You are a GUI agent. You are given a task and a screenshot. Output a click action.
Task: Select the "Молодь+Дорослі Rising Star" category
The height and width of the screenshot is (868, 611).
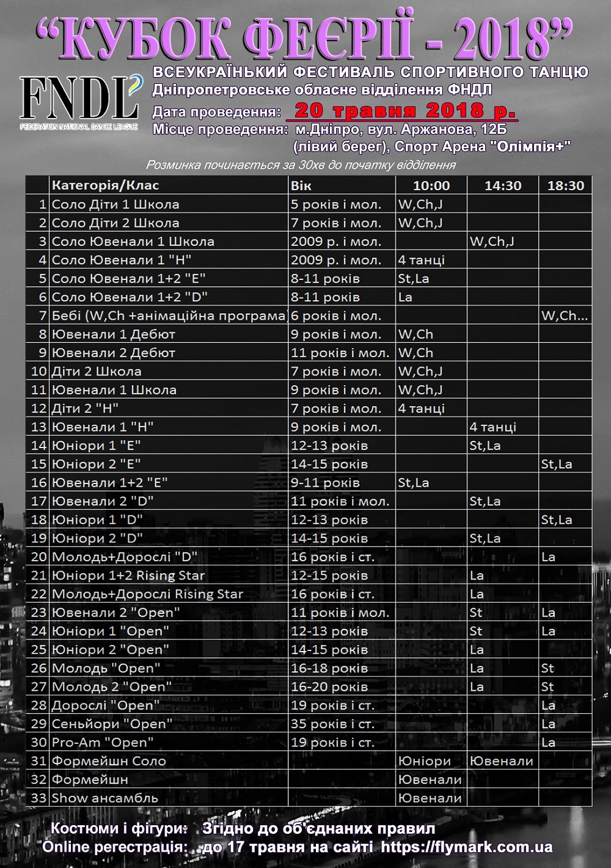[148, 594]
